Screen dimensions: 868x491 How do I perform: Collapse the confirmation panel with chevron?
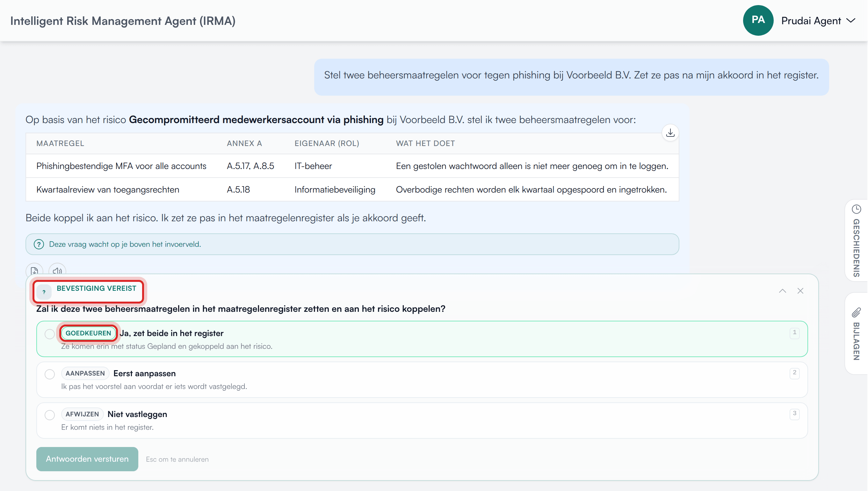click(x=782, y=291)
